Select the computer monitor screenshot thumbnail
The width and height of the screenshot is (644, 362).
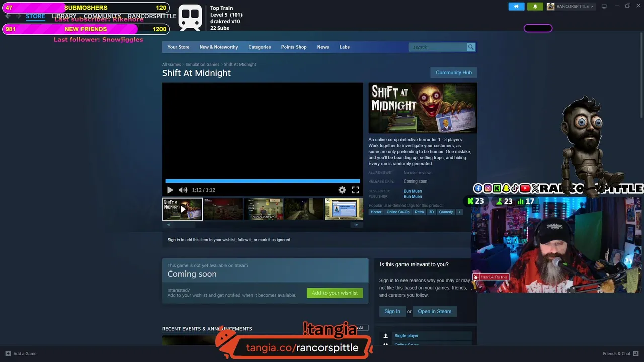pos(344,209)
